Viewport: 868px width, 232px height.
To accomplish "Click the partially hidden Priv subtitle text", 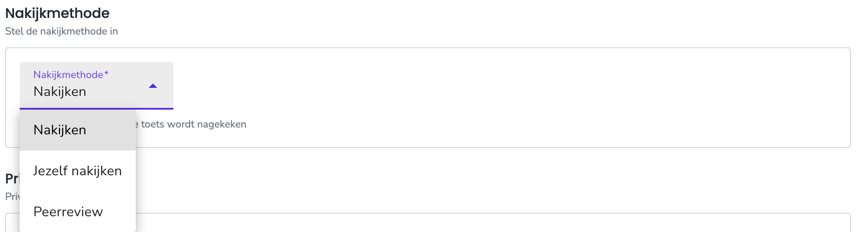I will (12, 197).
